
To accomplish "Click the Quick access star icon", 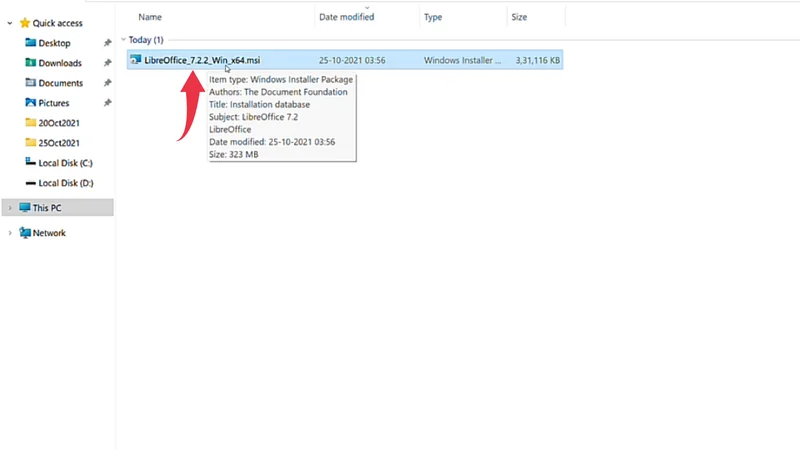I will [x=24, y=22].
